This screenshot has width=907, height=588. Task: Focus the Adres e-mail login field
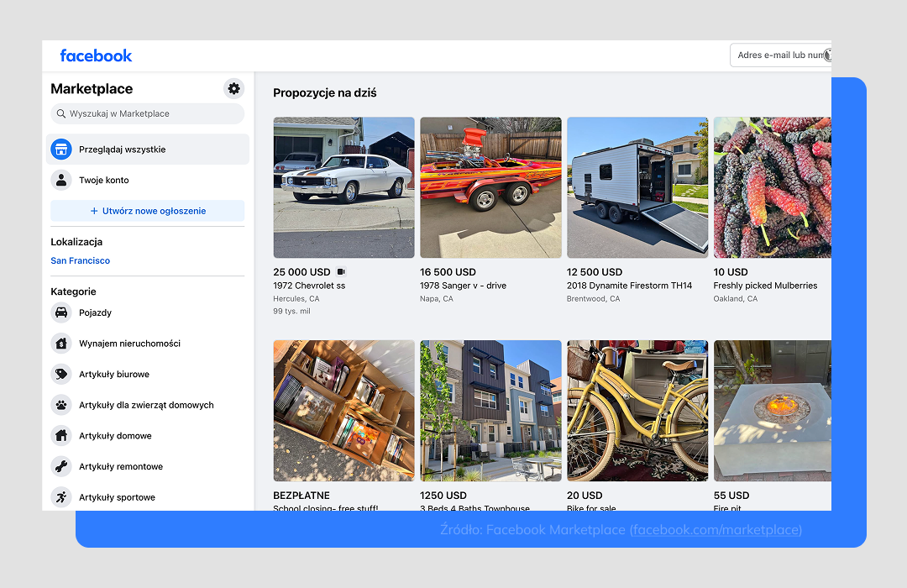781,55
